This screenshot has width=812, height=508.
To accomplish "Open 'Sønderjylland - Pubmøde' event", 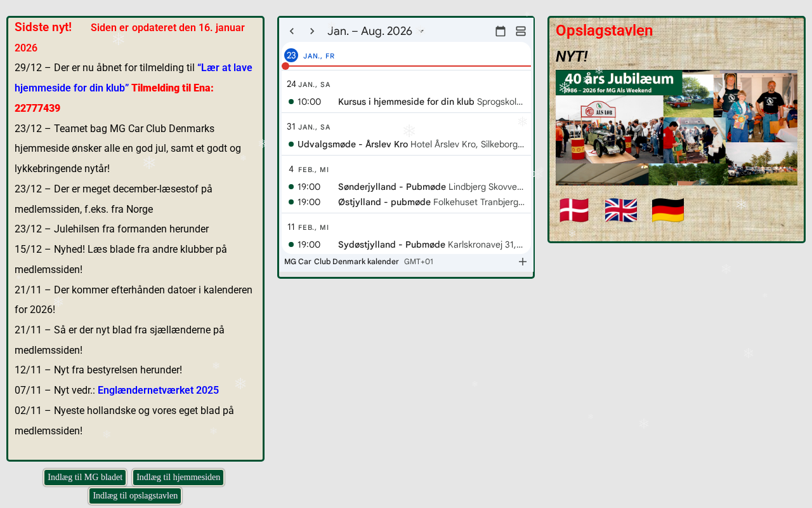I will coord(406,187).
